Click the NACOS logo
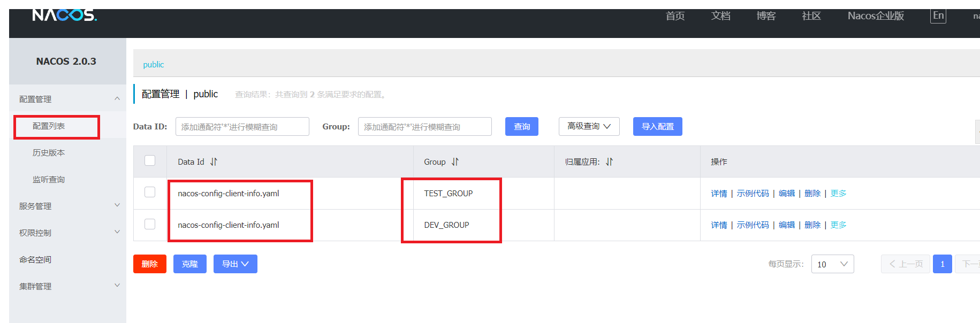This screenshot has width=980, height=323. pyautogui.click(x=65, y=15)
